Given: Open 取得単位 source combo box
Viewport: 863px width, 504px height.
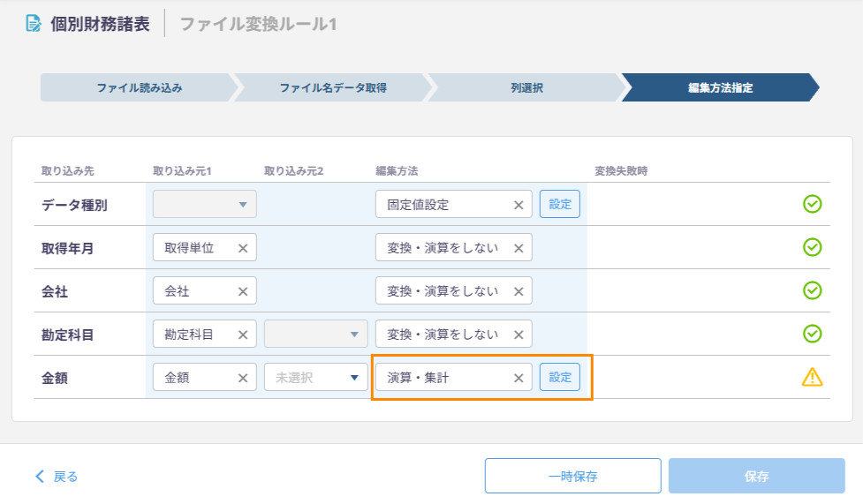Looking at the screenshot, I should coord(205,248).
